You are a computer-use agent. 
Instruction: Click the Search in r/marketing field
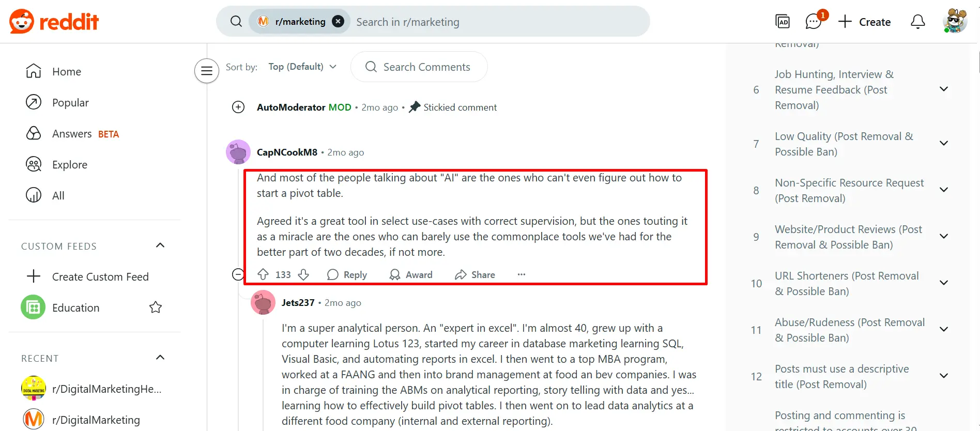[465, 21]
